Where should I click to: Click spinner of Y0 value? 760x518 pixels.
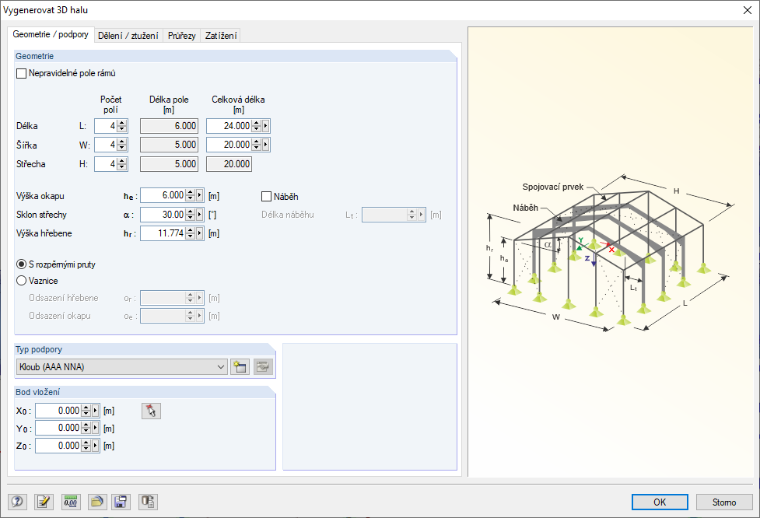pos(86,428)
